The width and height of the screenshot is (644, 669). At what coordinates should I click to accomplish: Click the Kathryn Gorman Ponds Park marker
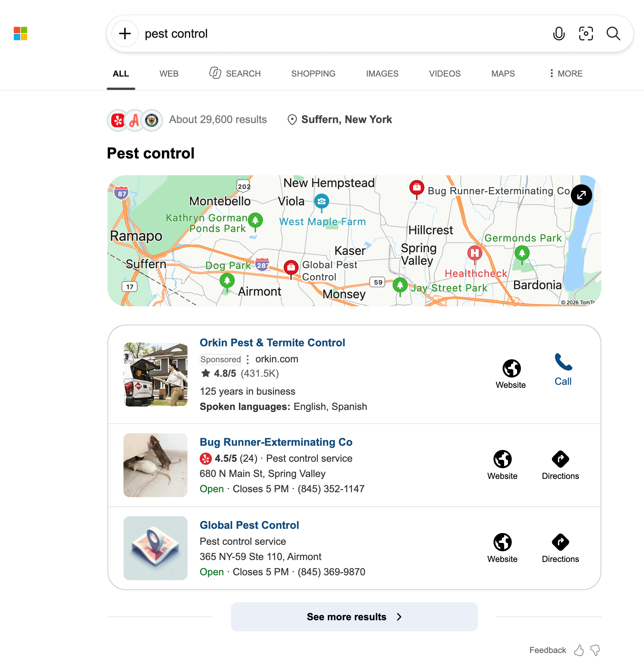pyautogui.click(x=255, y=222)
